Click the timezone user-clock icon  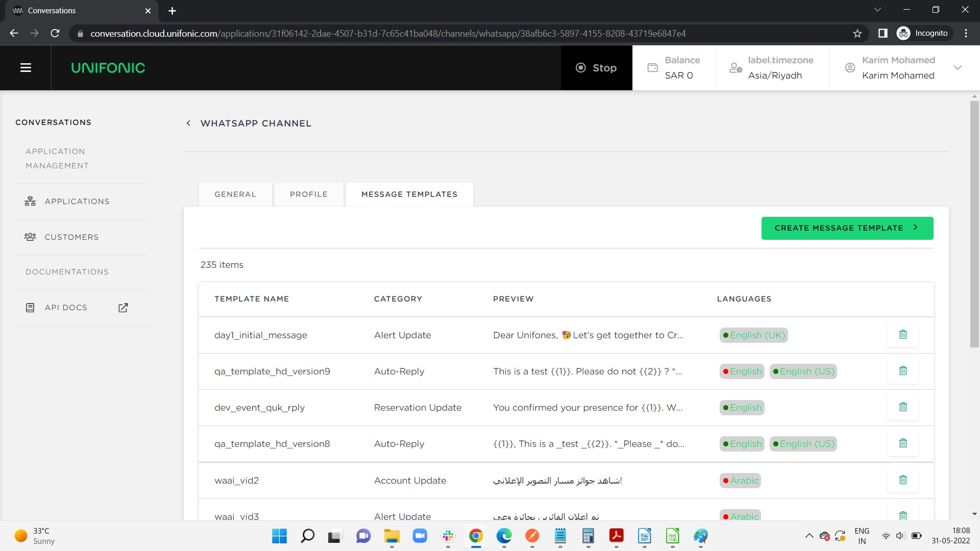pos(736,68)
